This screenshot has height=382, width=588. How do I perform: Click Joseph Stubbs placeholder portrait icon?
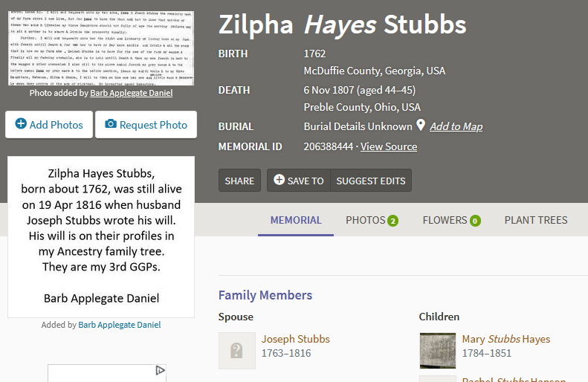[237, 351]
